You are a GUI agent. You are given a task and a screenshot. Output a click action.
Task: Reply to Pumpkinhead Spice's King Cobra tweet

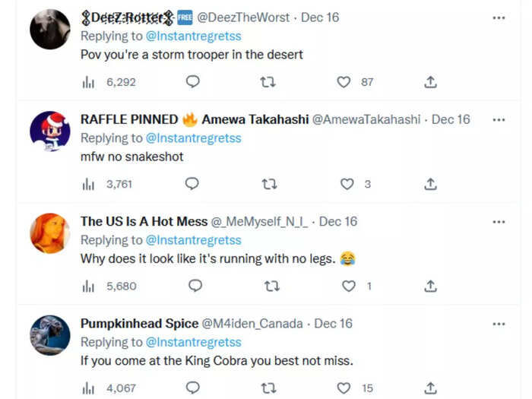pyautogui.click(x=193, y=388)
